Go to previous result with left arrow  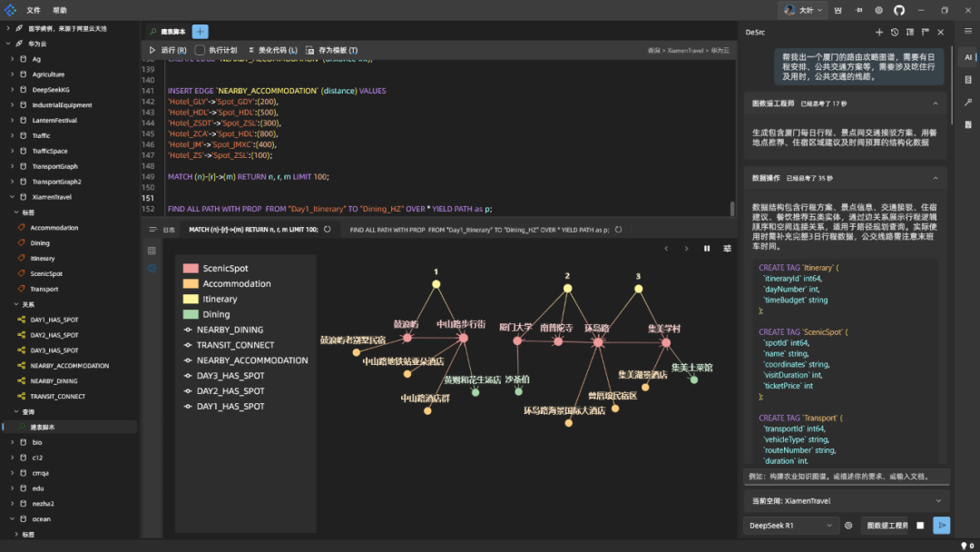pyautogui.click(x=666, y=248)
